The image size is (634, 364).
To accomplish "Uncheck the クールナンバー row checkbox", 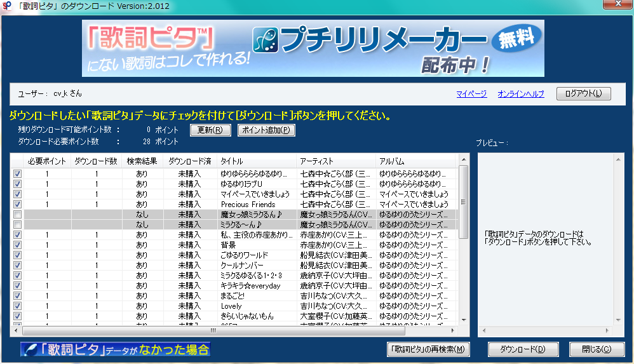I will point(17,266).
